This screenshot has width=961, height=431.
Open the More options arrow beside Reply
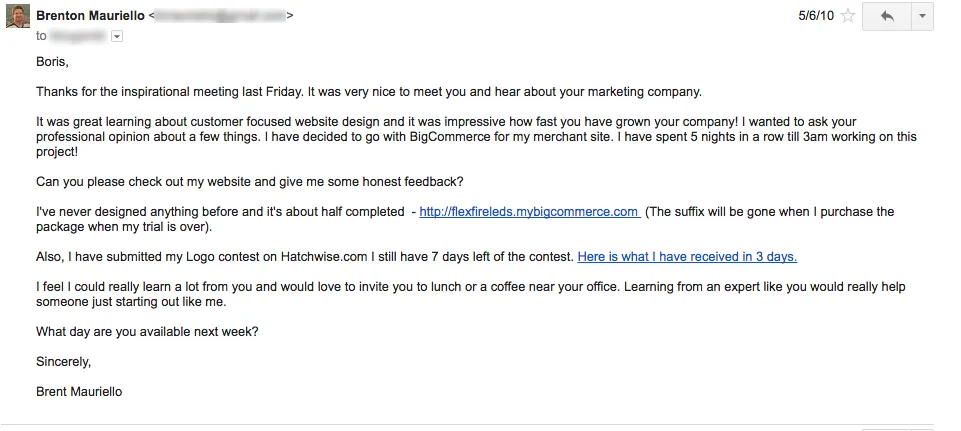[x=922, y=17]
